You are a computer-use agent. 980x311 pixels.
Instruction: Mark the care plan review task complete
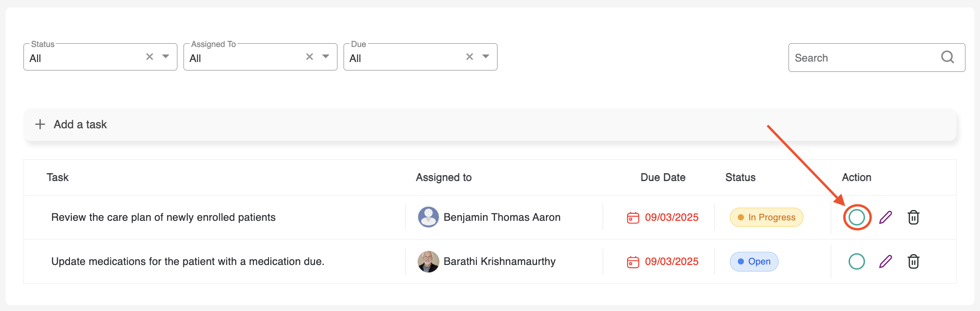tap(857, 217)
